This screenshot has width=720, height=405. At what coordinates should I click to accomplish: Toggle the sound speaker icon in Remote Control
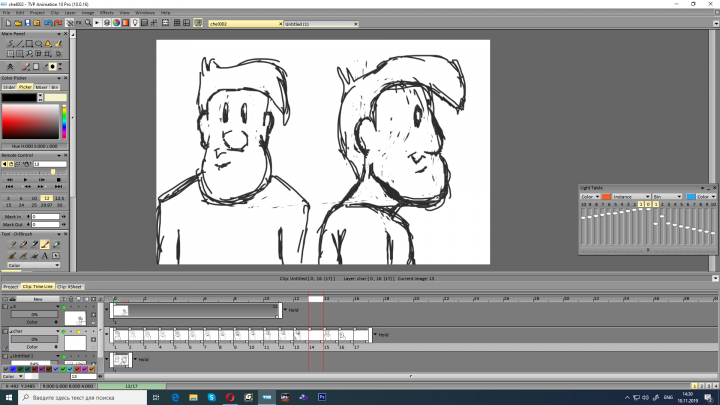[x=4, y=164]
